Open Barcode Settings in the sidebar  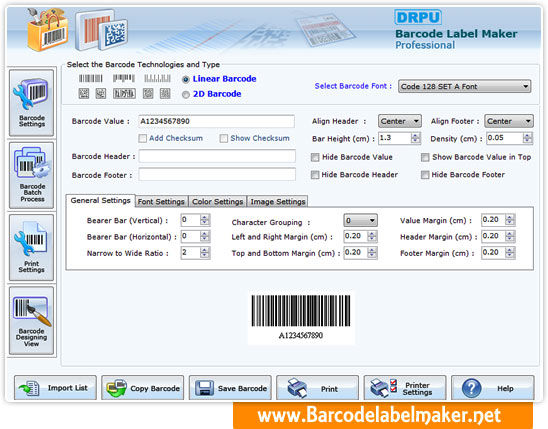(31, 103)
